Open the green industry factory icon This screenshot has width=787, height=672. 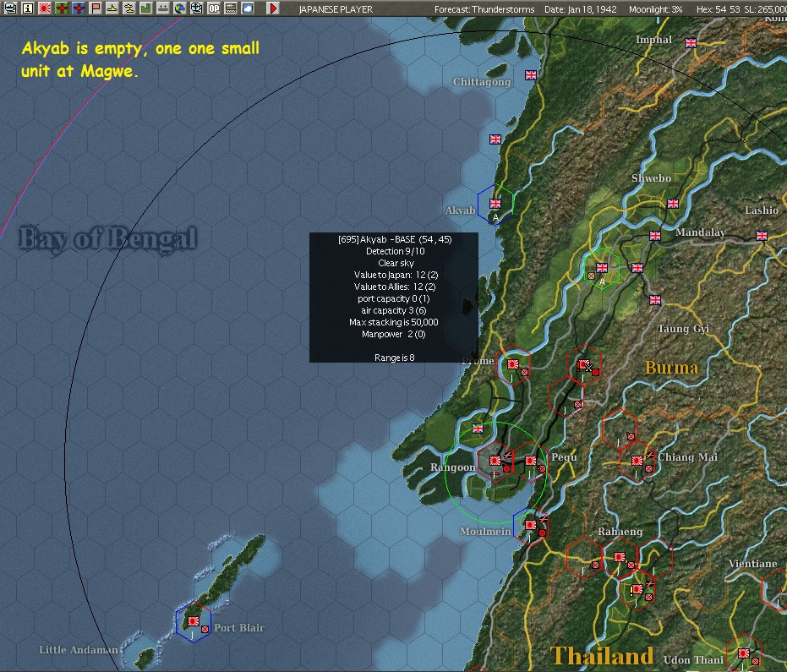[x=146, y=8]
